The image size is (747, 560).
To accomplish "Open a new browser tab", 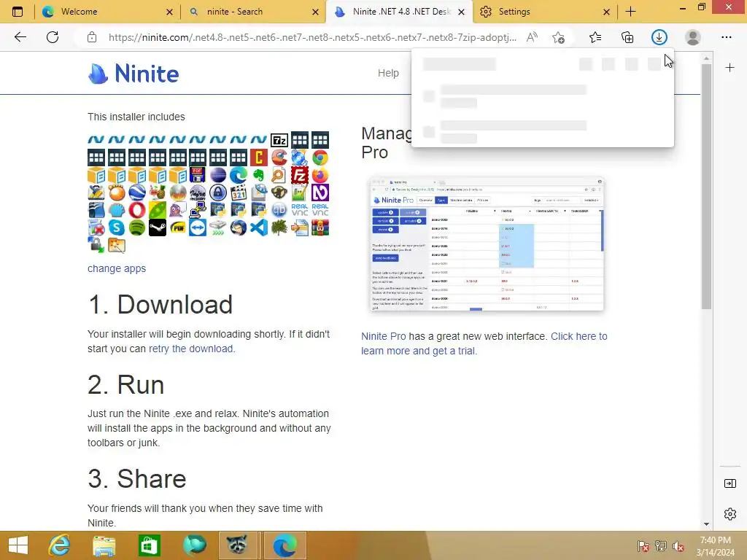I will pyautogui.click(x=631, y=12).
